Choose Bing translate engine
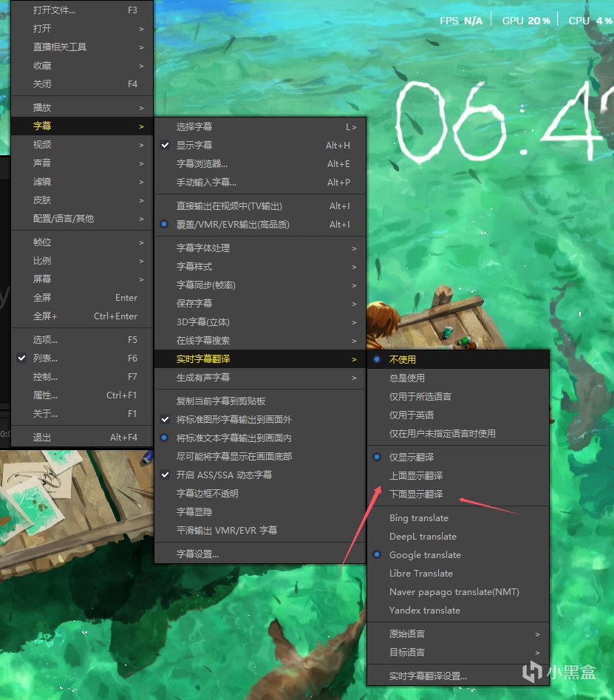This screenshot has height=700, width=614. point(458,518)
